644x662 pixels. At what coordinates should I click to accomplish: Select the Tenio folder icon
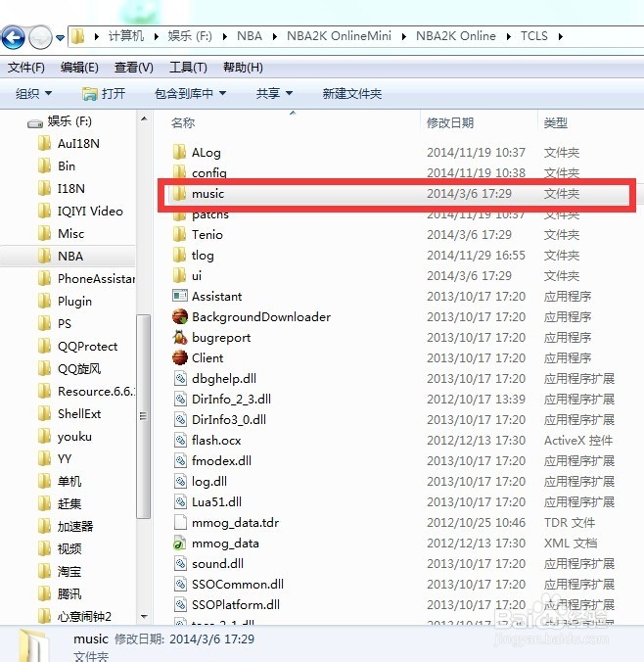click(179, 234)
